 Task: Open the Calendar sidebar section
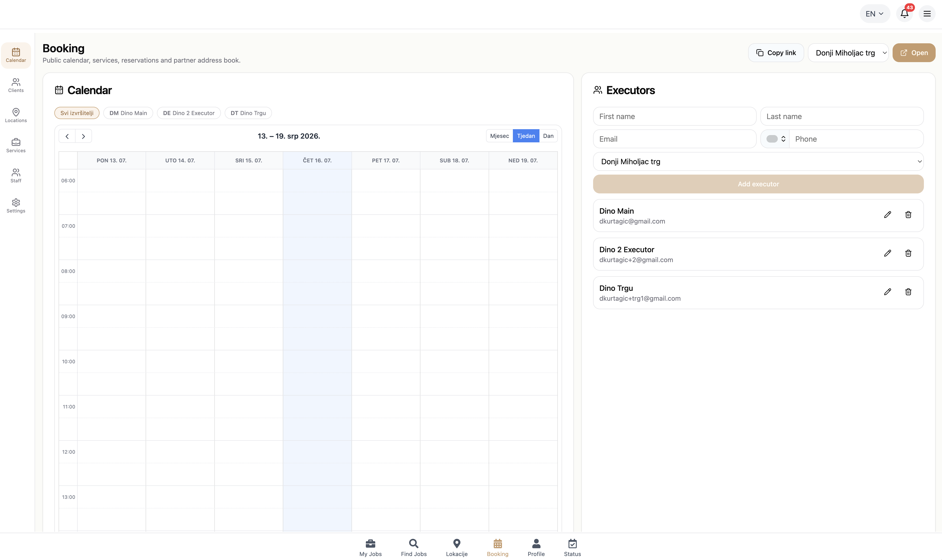click(16, 55)
